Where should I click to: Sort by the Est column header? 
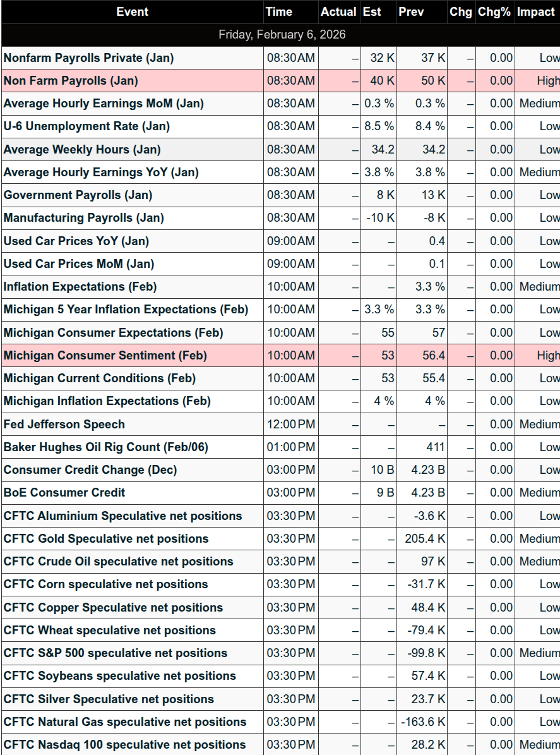click(372, 12)
